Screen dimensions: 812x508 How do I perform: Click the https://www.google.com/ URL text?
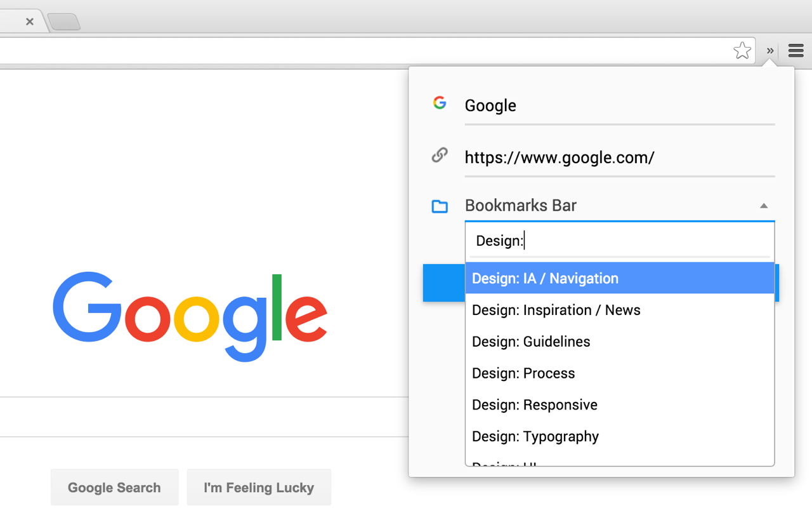pos(560,157)
